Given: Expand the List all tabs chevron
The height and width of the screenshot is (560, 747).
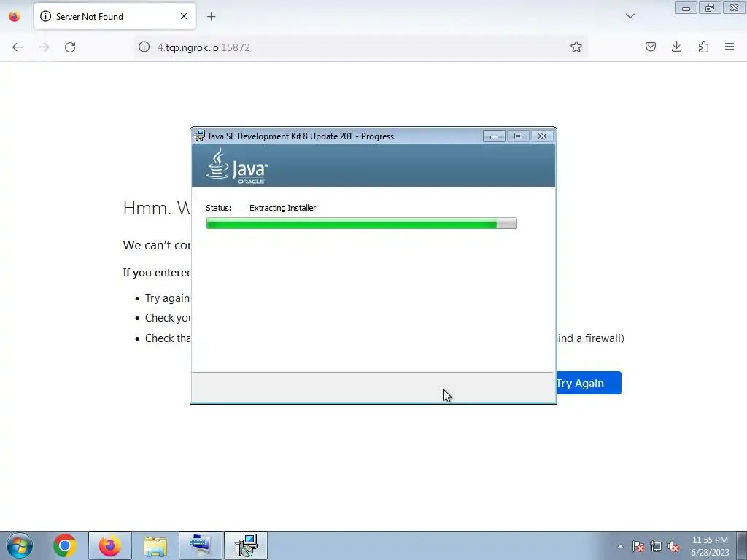Looking at the screenshot, I should [x=630, y=16].
